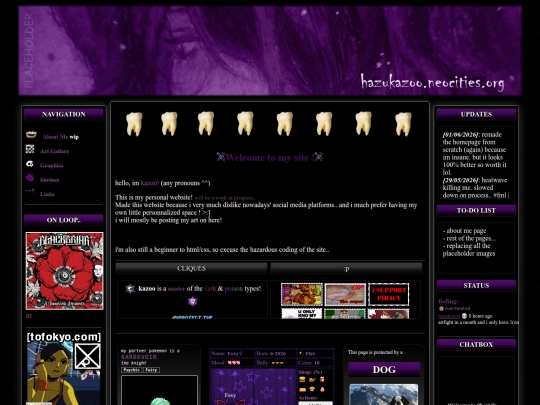The height and width of the screenshot is (405, 540).
Task: Click the Psychic type badge
Action: 131,370
